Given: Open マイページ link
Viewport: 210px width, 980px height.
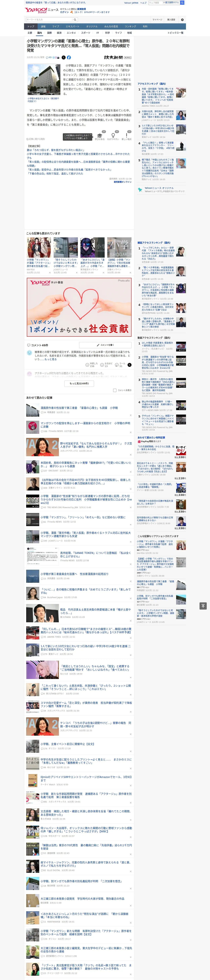Looking at the screenshot, I should 157,19.
